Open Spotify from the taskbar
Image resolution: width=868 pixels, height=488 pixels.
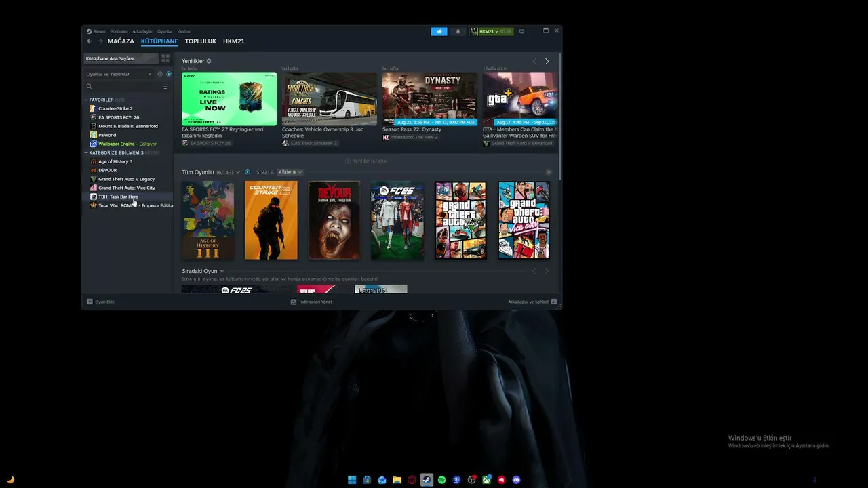[441, 480]
